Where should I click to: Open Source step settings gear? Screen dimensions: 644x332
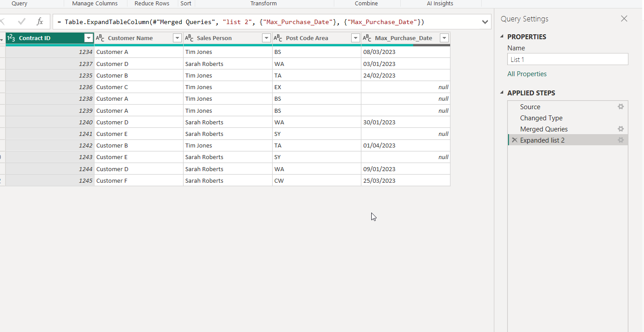(x=620, y=107)
